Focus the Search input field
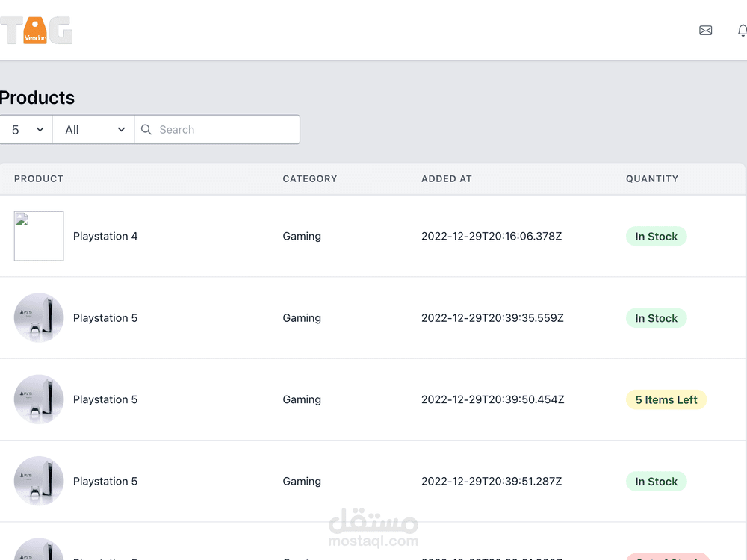The height and width of the screenshot is (560, 747). 217,129
